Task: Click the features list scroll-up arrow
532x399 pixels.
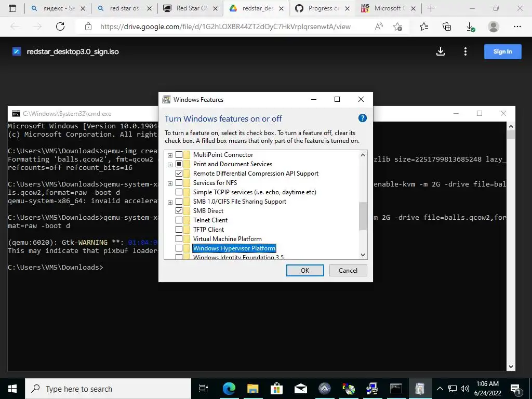Action: [363, 155]
